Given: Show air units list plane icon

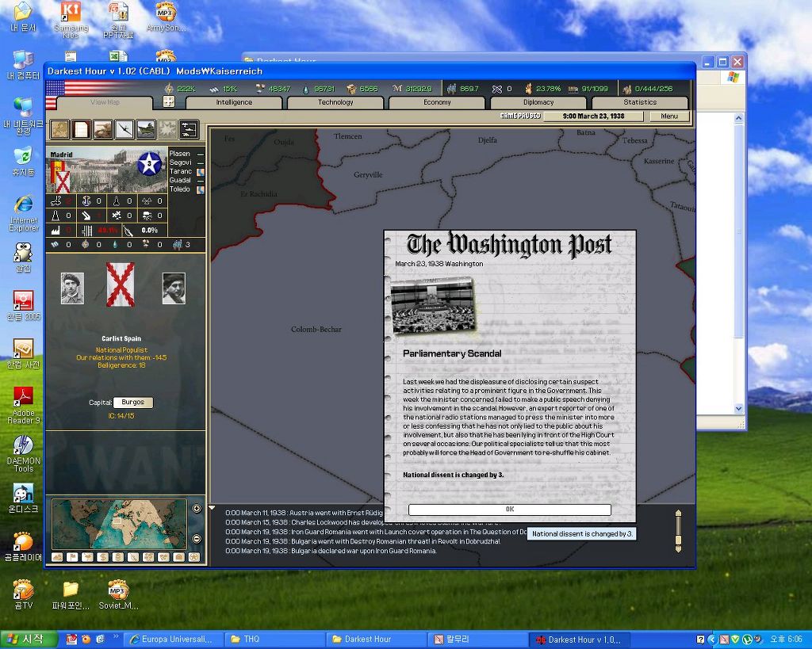Looking at the screenshot, I should pos(124,129).
